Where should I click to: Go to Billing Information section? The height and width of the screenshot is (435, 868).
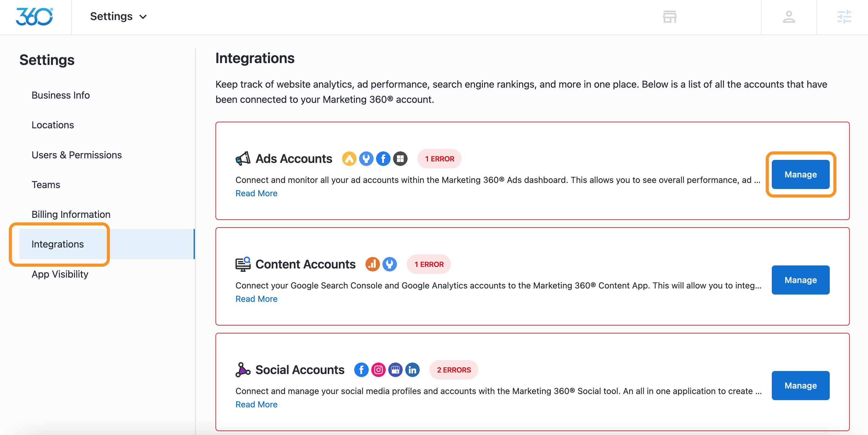(x=71, y=214)
